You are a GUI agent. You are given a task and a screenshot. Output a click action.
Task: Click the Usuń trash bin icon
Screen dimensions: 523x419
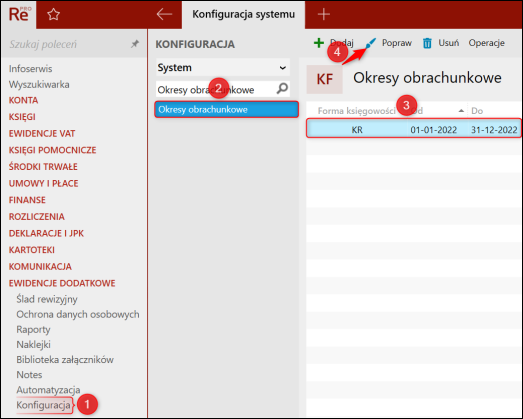tap(427, 43)
